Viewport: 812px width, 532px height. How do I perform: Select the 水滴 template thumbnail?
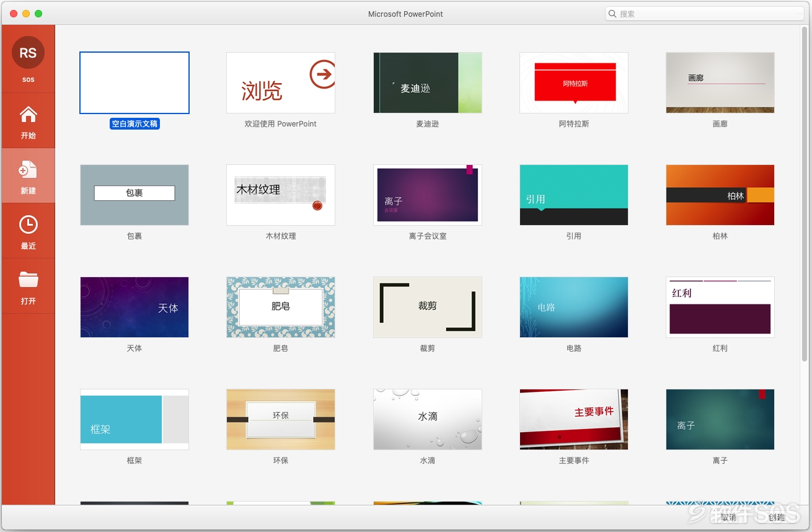point(428,420)
